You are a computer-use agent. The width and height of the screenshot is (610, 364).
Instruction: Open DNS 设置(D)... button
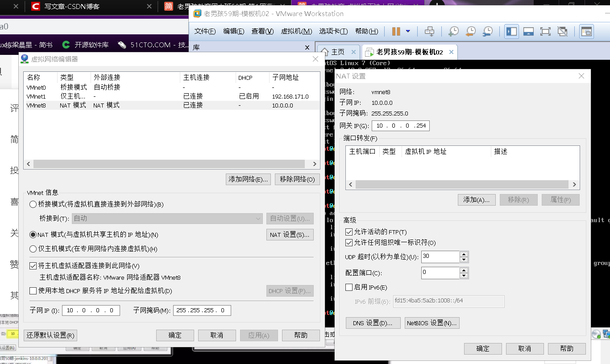pos(373,323)
